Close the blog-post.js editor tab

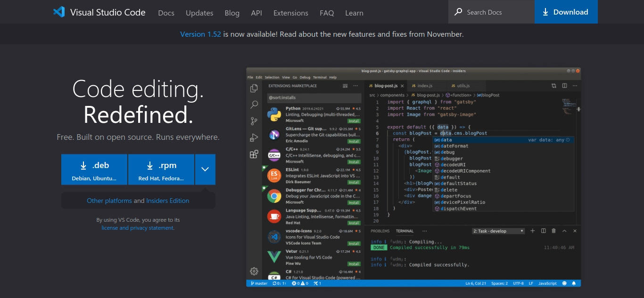point(402,86)
